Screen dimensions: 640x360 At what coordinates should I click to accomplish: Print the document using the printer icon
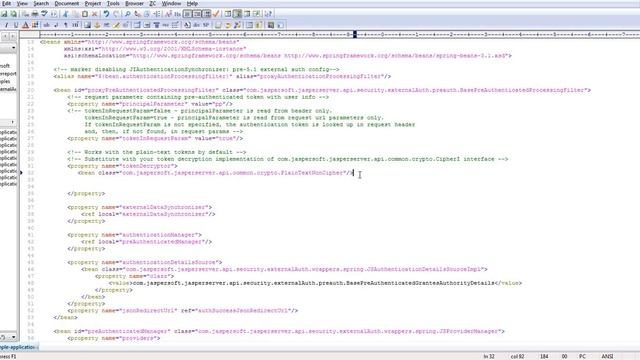click(35, 14)
